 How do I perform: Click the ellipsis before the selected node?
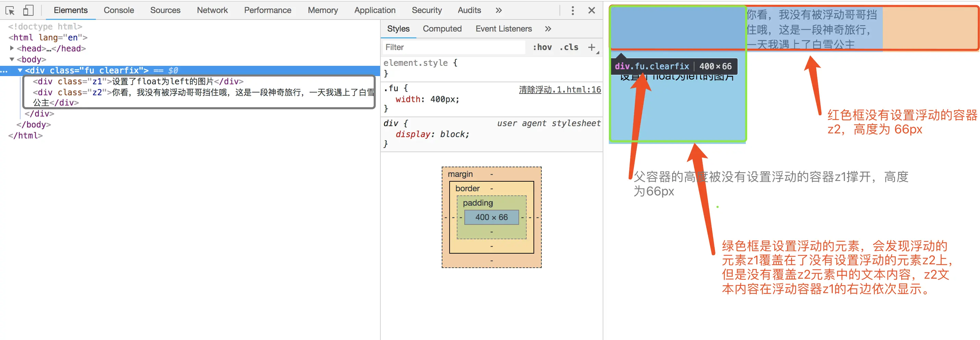4,71
